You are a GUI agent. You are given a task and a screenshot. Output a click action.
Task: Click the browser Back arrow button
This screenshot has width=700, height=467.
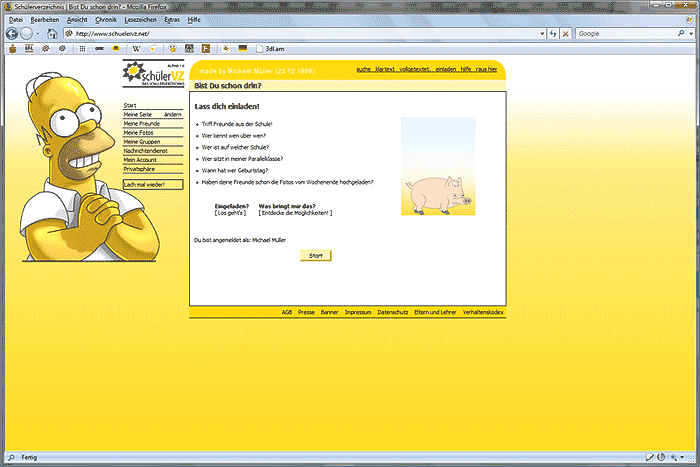coord(12,33)
